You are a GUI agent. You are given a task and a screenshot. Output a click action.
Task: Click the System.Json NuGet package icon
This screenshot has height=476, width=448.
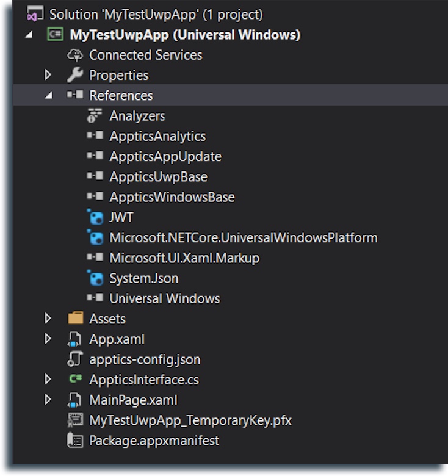[x=95, y=278]
